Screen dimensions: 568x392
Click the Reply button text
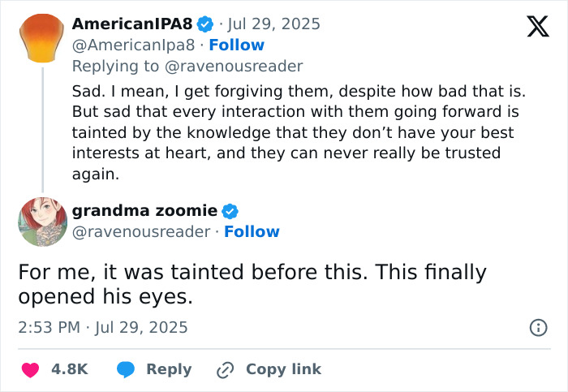169,369
